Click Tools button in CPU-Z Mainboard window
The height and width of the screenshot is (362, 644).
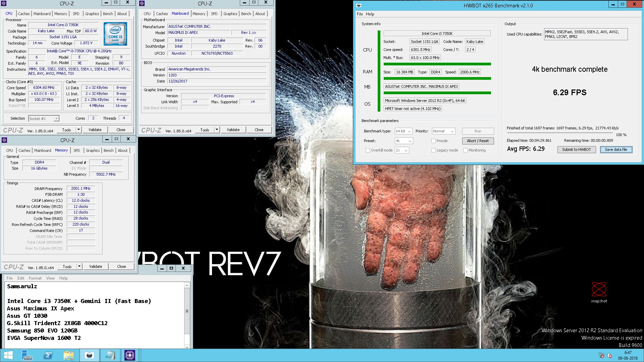(205, 130)
